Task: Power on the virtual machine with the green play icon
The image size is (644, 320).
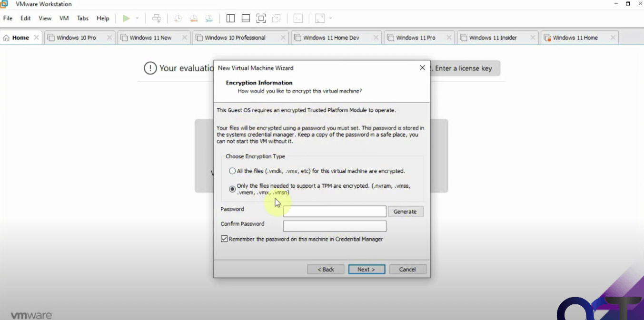Action: 125,18
